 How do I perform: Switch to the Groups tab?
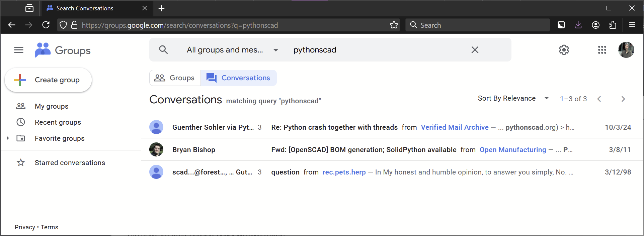point(175,78)
